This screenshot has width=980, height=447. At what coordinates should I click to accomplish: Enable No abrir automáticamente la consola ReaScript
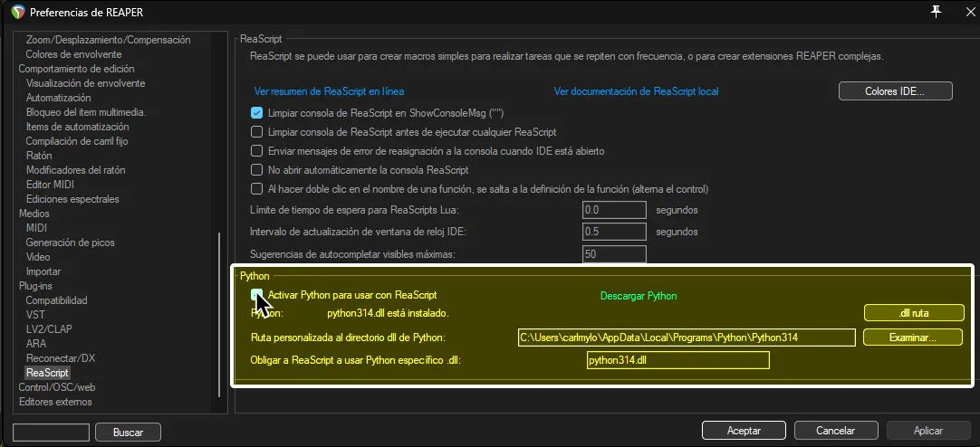[256, 169]
